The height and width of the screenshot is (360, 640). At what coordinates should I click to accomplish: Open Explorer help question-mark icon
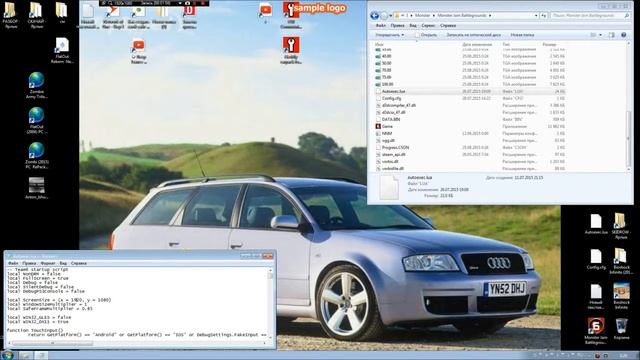tap(624, 35)
